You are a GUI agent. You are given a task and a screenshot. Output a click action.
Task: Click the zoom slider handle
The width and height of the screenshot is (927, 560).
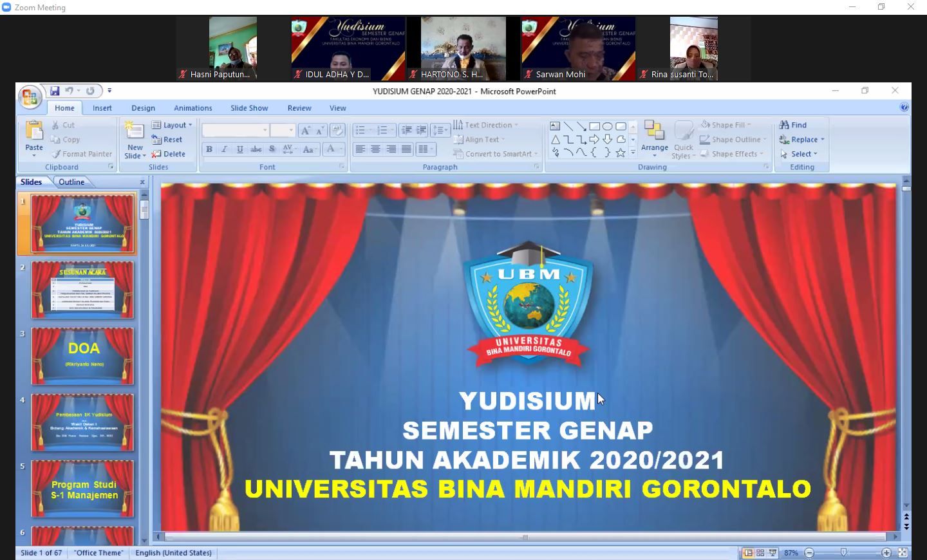843,553
